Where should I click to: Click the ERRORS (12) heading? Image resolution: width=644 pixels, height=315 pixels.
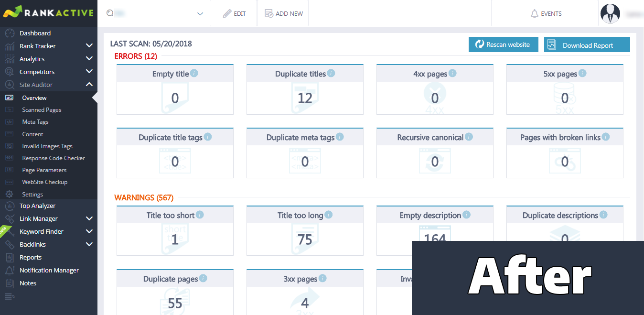(x=136, y=56)
